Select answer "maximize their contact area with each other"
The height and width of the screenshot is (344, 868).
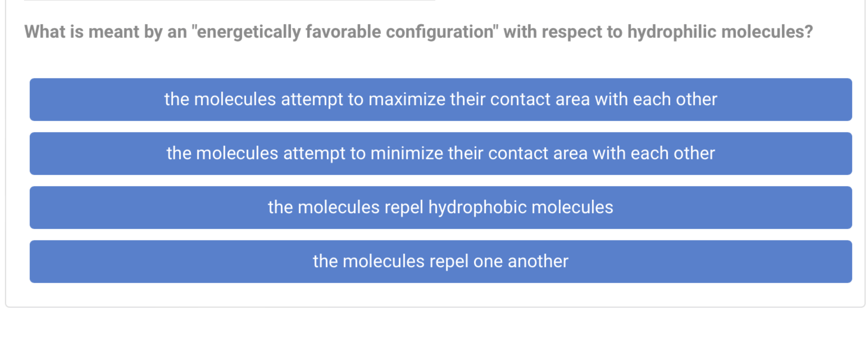441,100
